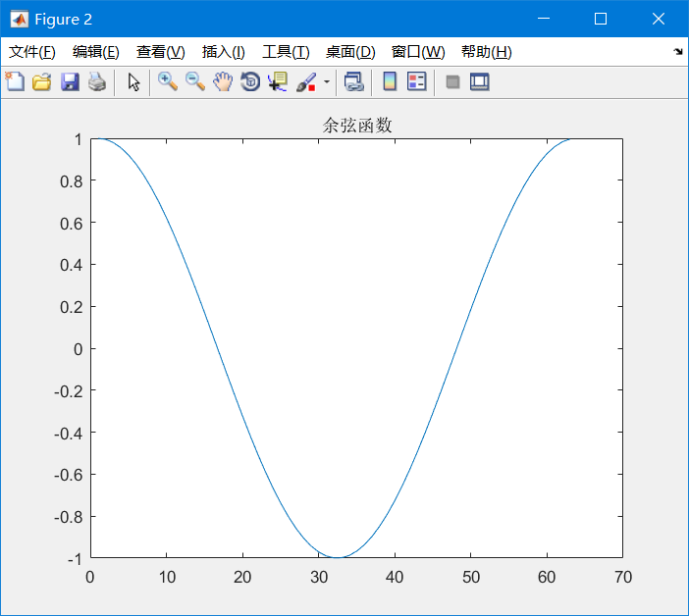Select the Zoom Out magnifier tool
Image resolution: width=689 pixels, height=616 pixels.
(195, 81)
